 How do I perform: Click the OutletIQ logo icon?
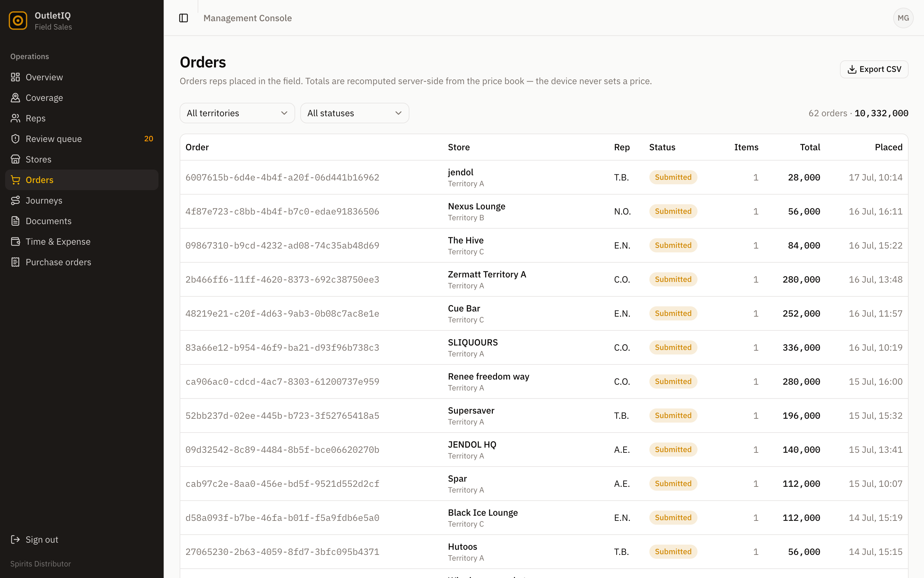pos(18,21)
